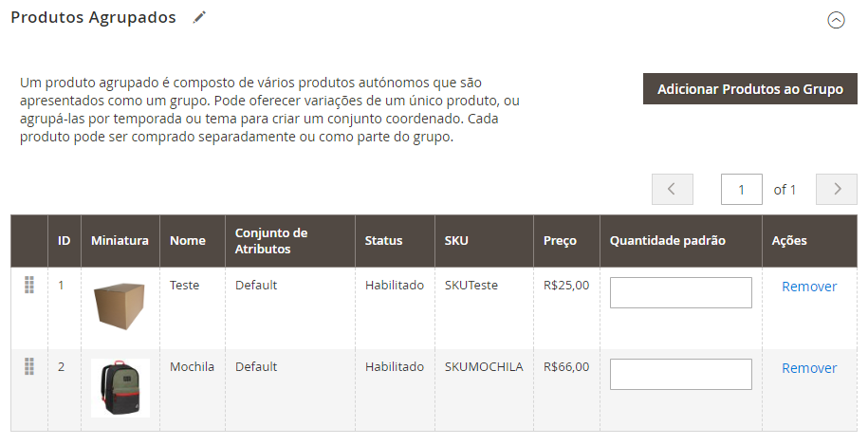Remove the Teste product from group
Image resolution: width=868 pixels, height=445 pixels.
pyautogui.click(x=809, y=287)
